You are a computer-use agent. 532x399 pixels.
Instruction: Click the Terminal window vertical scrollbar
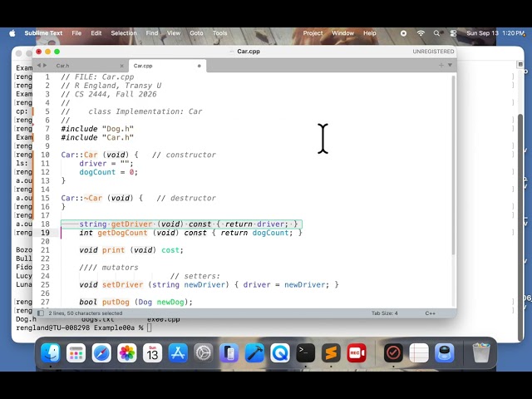point(521,227)
